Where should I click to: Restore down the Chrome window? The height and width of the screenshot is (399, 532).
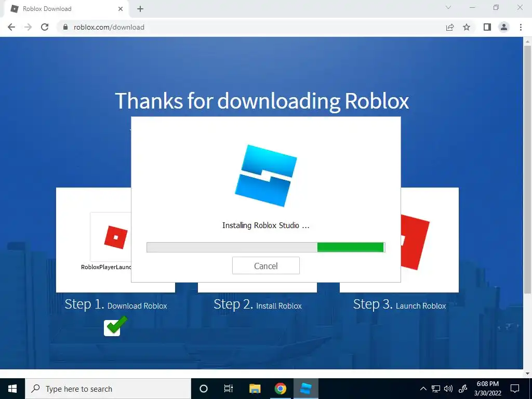496,7
